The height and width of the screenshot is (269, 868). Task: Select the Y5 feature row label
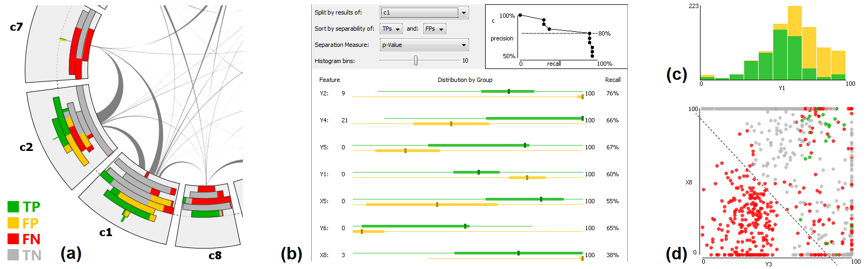[x=324, y=147]
